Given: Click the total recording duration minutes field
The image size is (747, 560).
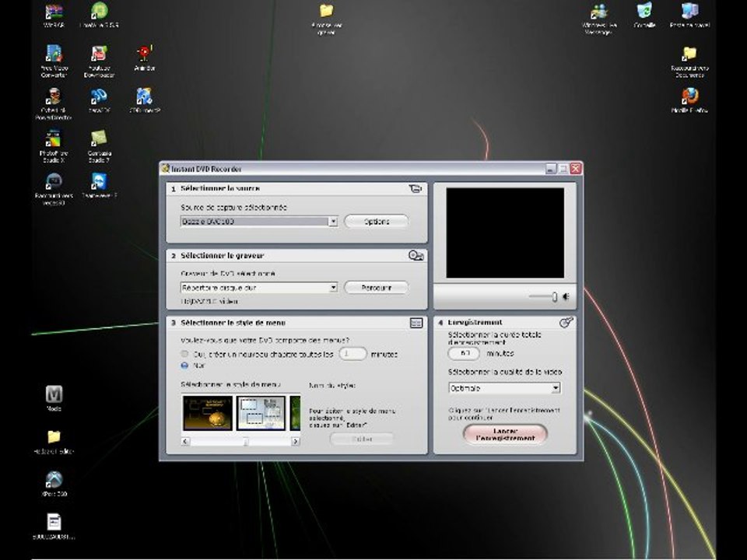Looking at the screenshot, I should click(465, 353).
